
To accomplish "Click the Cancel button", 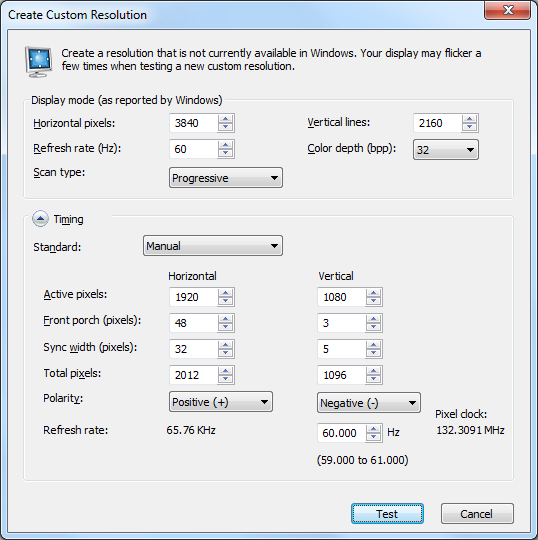I will [477, 514].
